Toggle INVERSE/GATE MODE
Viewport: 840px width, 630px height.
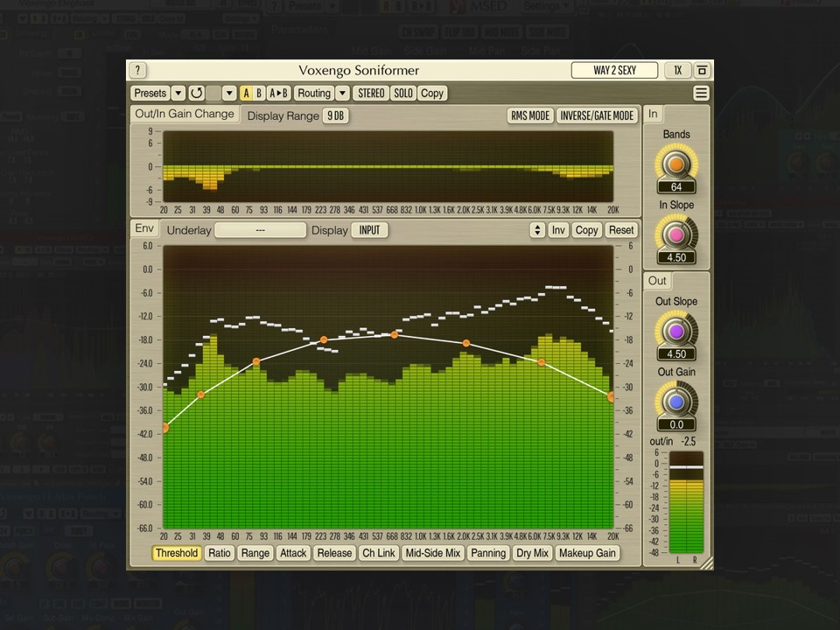pos(597,115)
